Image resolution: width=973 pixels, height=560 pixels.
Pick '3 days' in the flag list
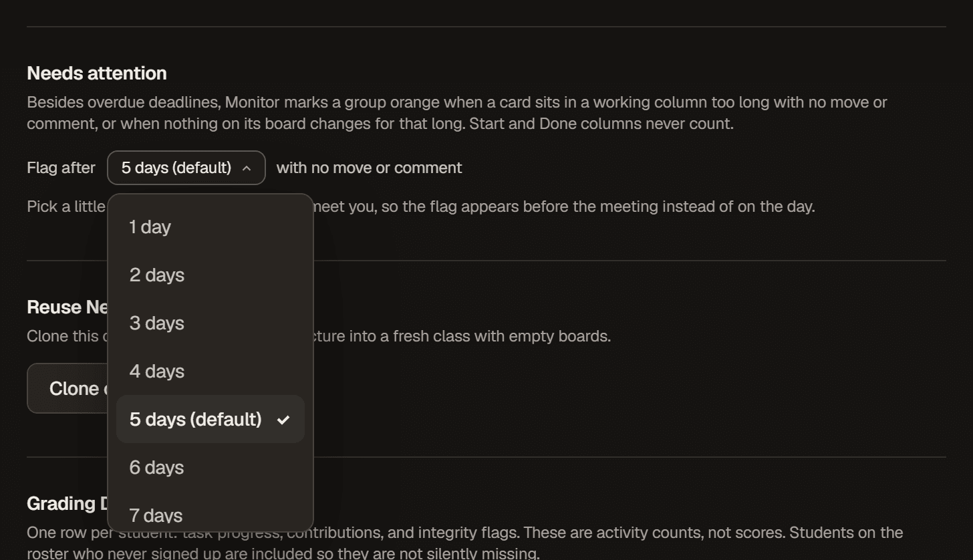(x=211, y=323)
